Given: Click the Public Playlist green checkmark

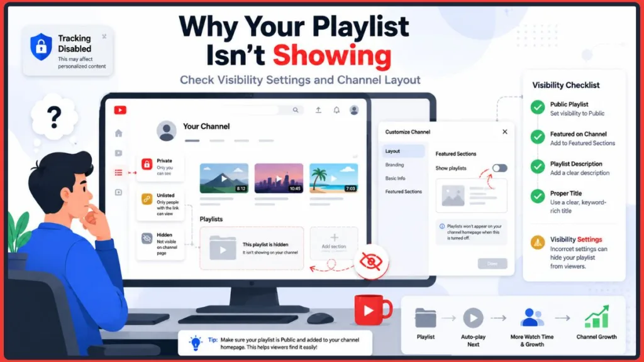Looking at the screenshot, I should [x=537, y=107].
